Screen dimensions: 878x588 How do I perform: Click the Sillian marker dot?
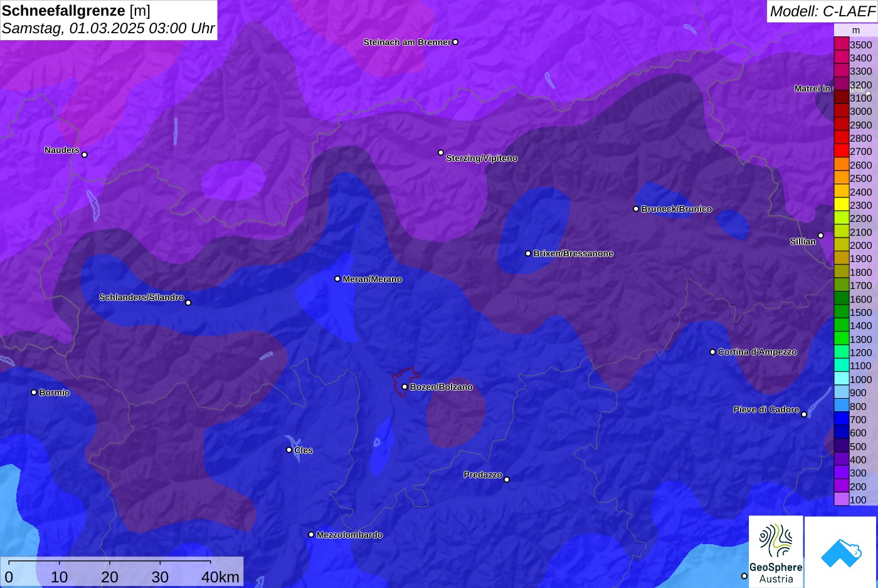tap(821, 236)
